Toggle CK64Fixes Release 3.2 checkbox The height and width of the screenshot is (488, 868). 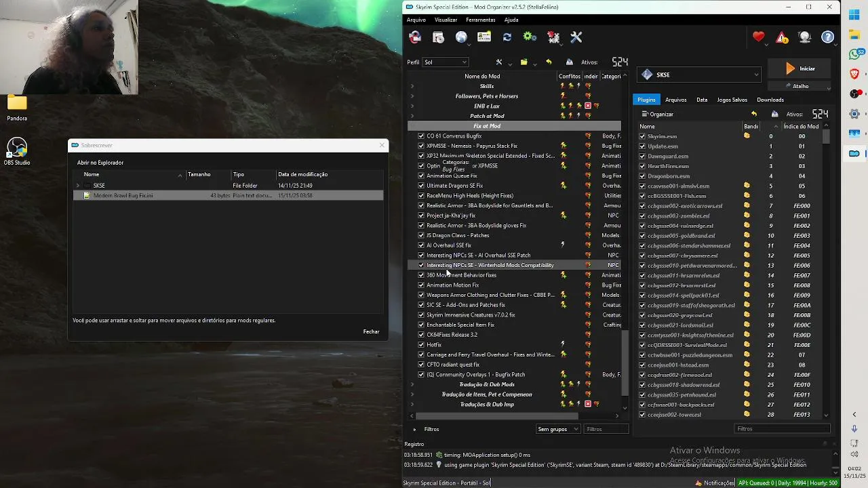point(421,335)
